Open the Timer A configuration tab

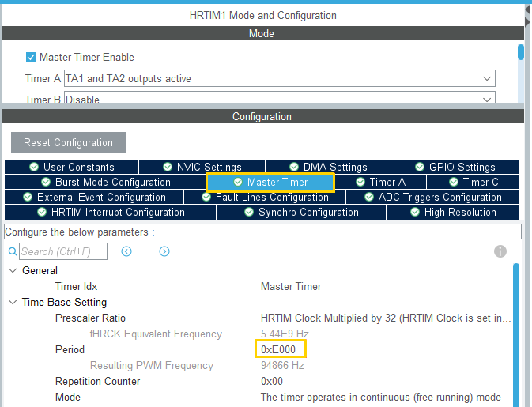tap(380, 182)
